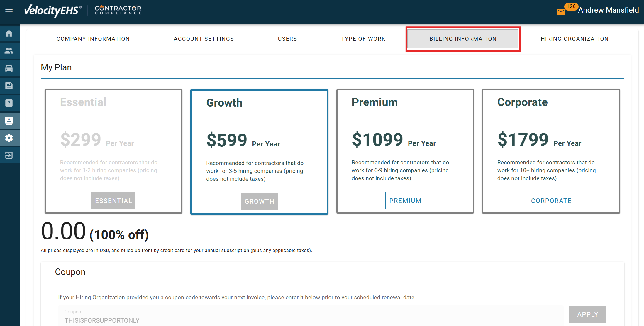This screenshot has width=644, height=326.
Task: Click the Andrew Mansfield user name
Action: tap(608, 10)
